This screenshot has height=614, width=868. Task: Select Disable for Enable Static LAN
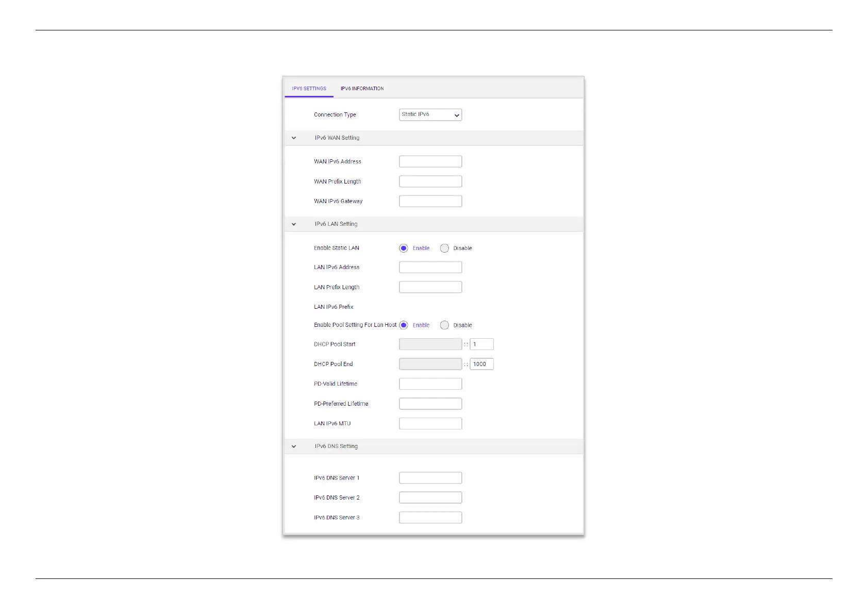pyautogui.click(x=444, y=248)
